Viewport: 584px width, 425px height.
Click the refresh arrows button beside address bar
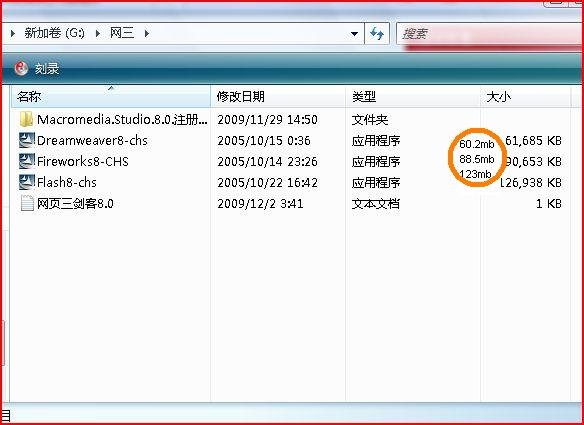(x=377, y=34)
